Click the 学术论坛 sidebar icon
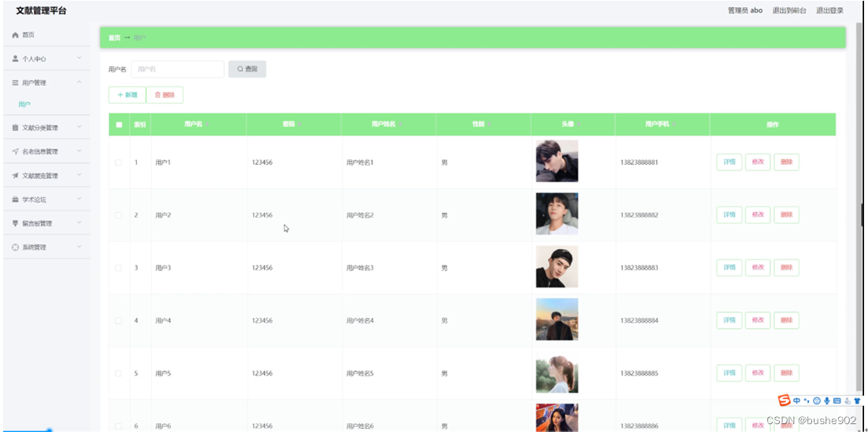 coord(16,200)
